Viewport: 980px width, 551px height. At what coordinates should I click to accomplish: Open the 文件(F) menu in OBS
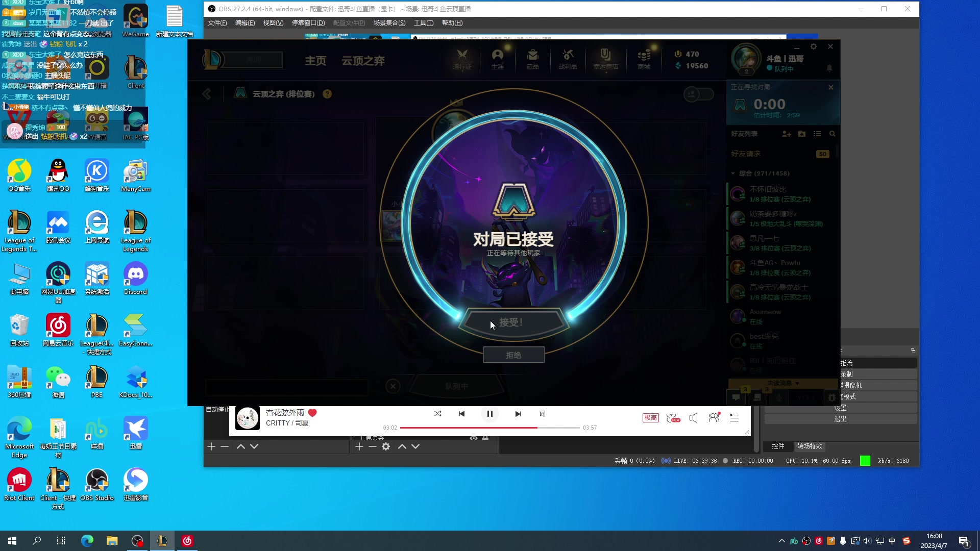[217, 23]
